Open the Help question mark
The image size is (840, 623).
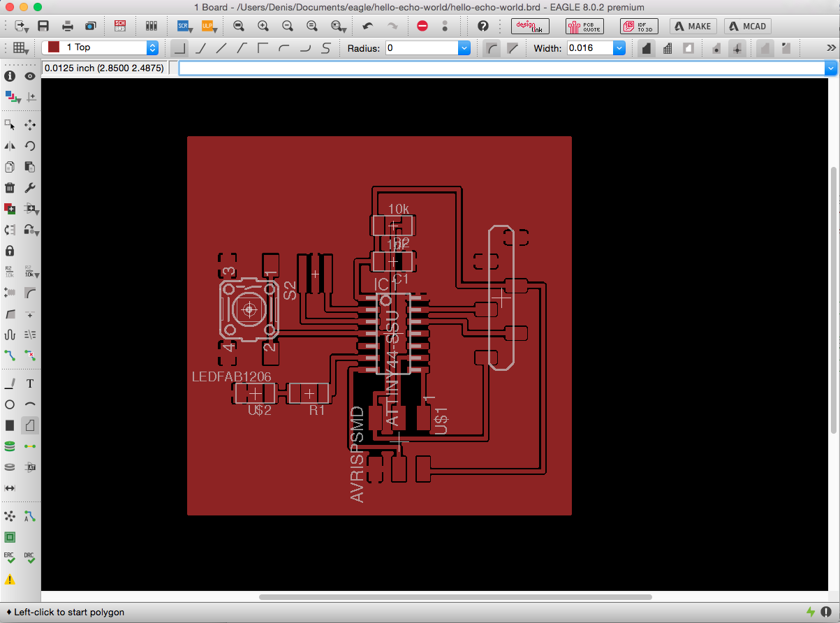(483, 26)
